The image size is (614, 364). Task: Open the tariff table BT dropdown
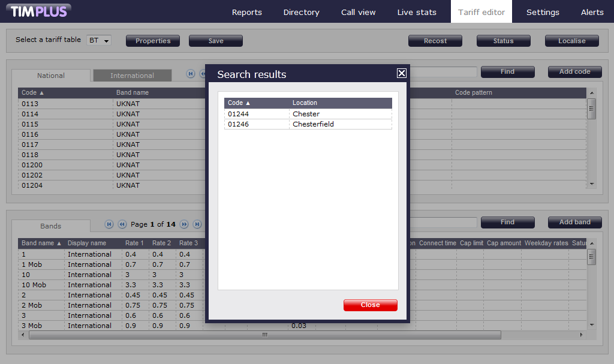pos(100,41)
